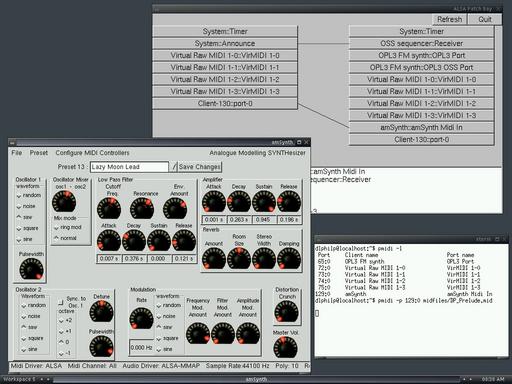The width and height of the screenshot is (512, 384).
Task: Click the Reverb Room Size knob
Action: click(x=239, y=258)
